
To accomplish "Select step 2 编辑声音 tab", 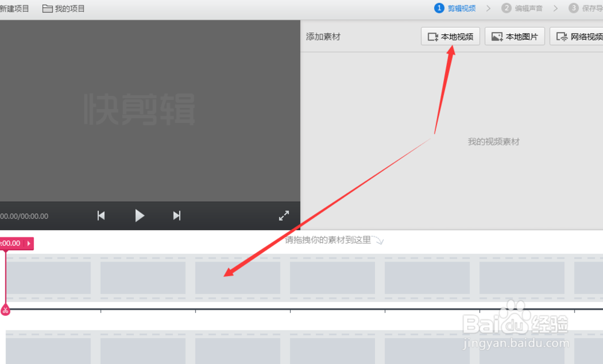I will (x=522, y=8).
